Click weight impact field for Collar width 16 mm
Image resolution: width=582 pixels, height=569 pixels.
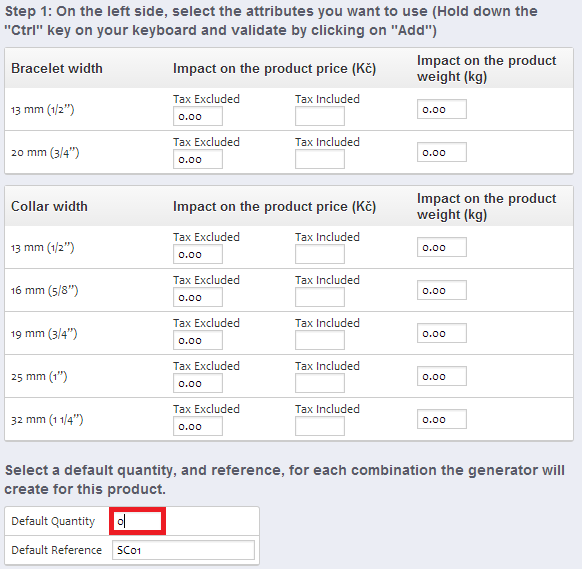[442, 291]
